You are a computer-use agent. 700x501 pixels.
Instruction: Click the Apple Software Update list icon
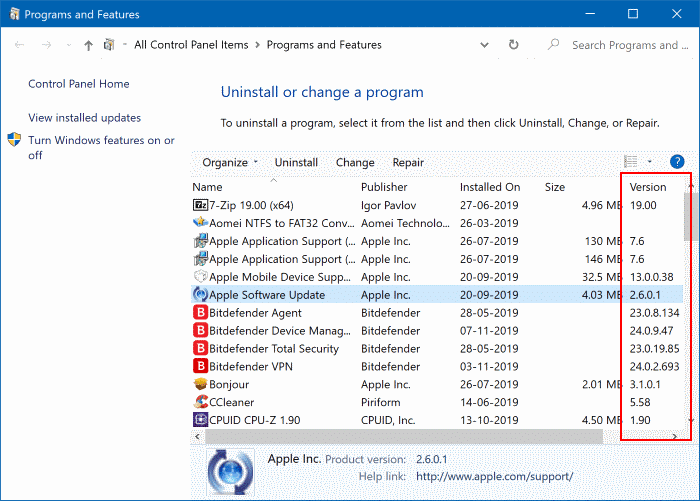pos(200,294)
